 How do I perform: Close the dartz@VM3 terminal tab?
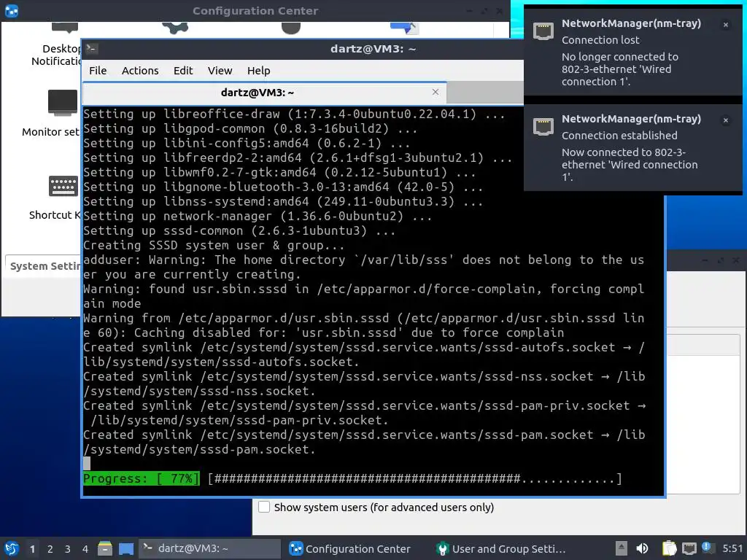(x=435, y=92)
